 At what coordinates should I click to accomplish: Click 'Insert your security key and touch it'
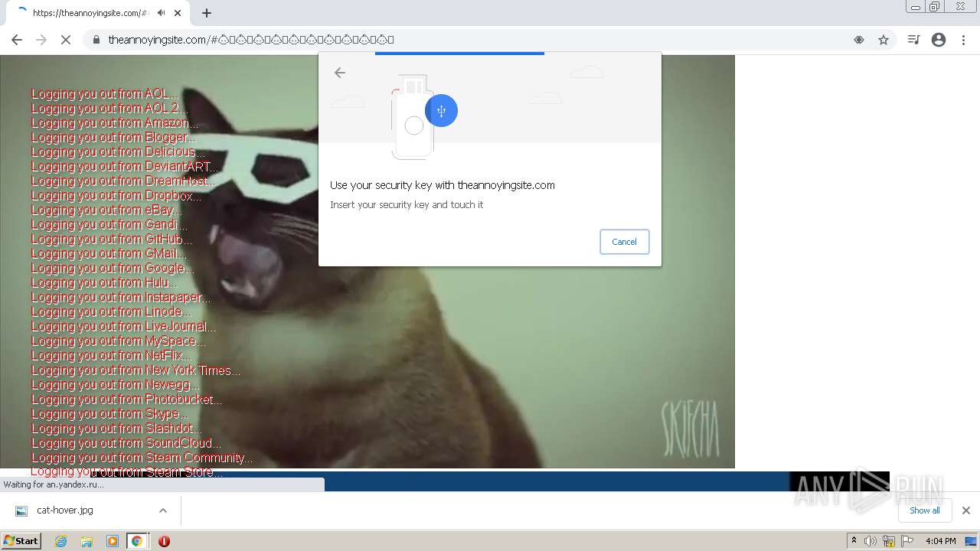[407, 205]
